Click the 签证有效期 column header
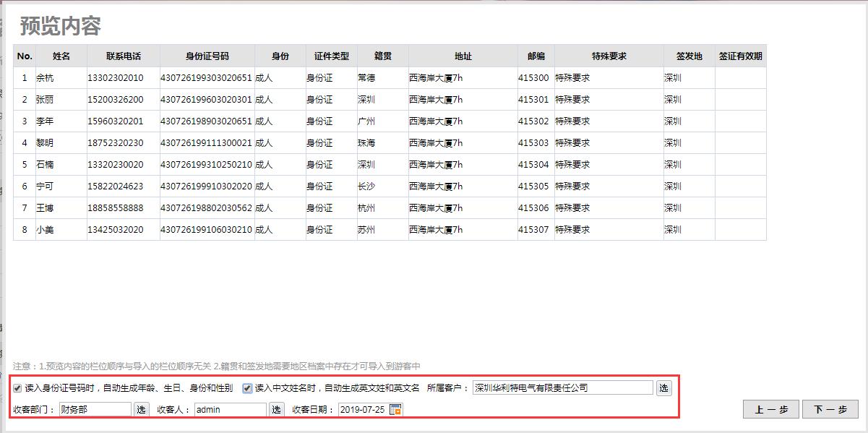The height and width of the screenshot is (433, 868). click(740, 56)
